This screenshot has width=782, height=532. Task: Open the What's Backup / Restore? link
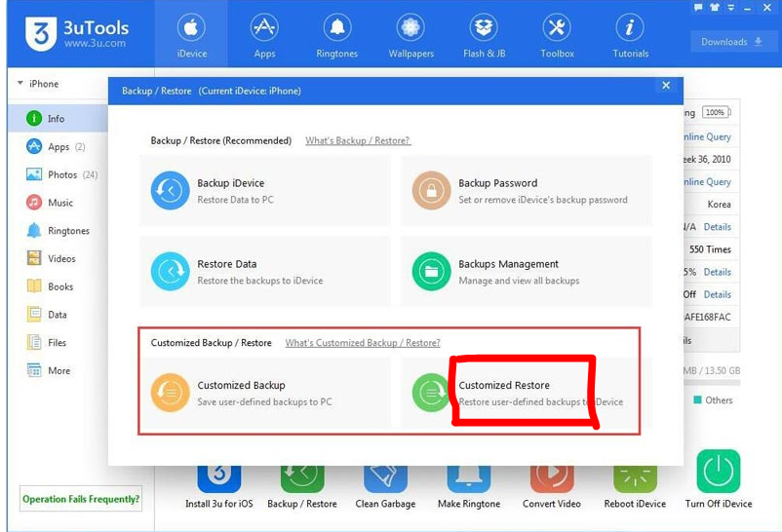click(x=358, y=140)
